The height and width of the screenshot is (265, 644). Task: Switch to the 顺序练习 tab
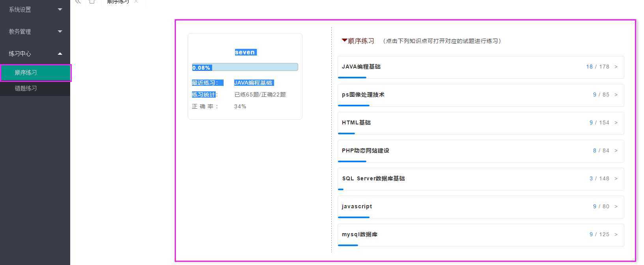[118, 2]
